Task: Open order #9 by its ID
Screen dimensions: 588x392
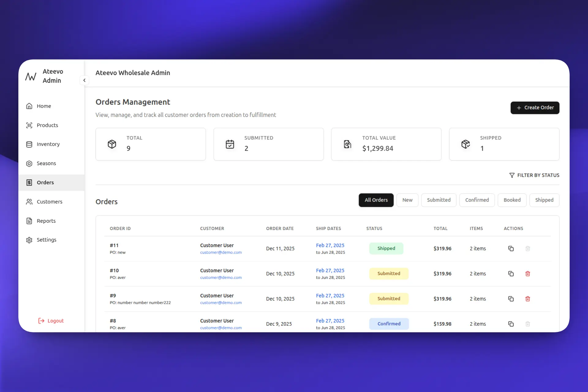Action: (113, 296)
